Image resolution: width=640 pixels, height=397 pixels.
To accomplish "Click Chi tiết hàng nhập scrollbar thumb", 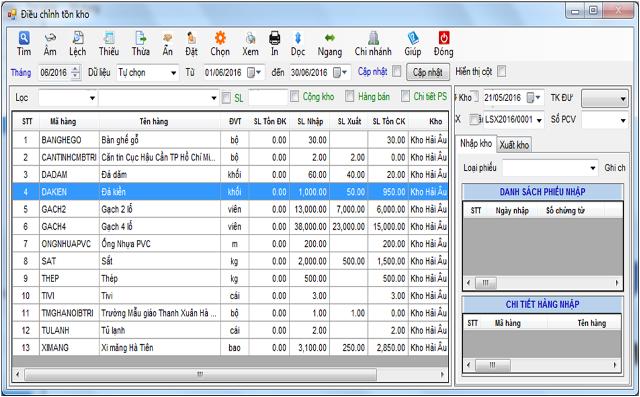I will click(493, 365).
